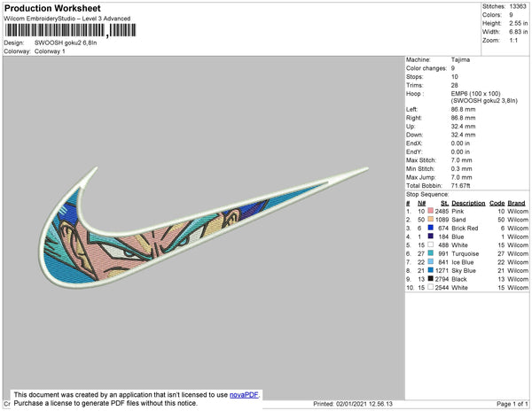Screen dimensions: 532x411
Task: Pick the dark Blue swatch in row 4
Action: pos(431,237)
